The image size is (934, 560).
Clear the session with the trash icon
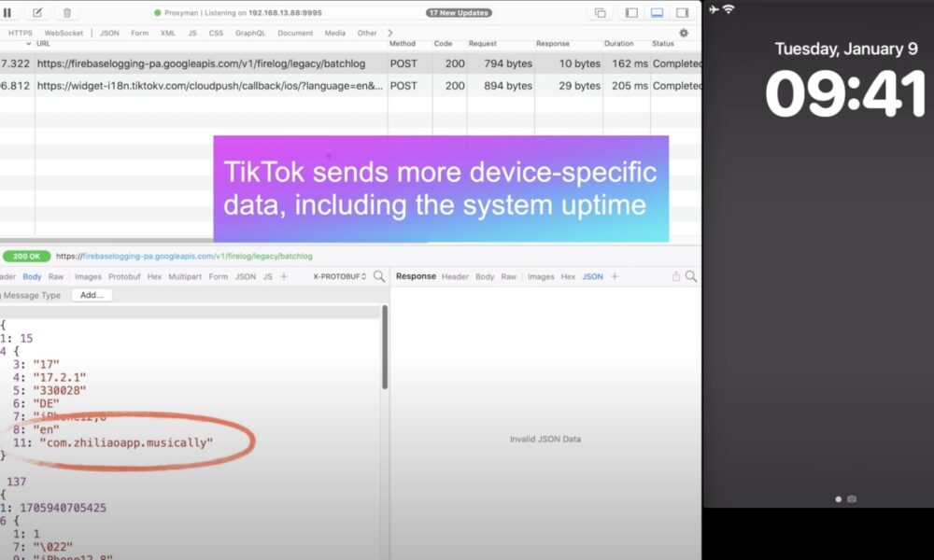[x=67, y=12]
